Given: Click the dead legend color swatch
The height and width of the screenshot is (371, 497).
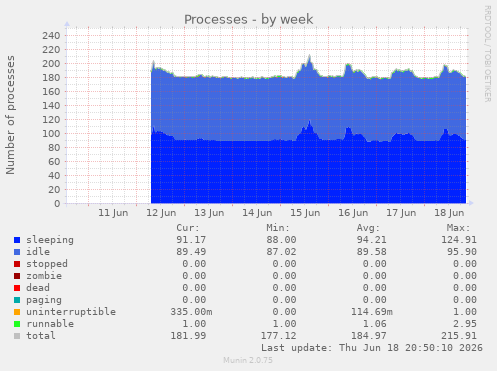Looking at the screenshot, I should click(17, 288).
